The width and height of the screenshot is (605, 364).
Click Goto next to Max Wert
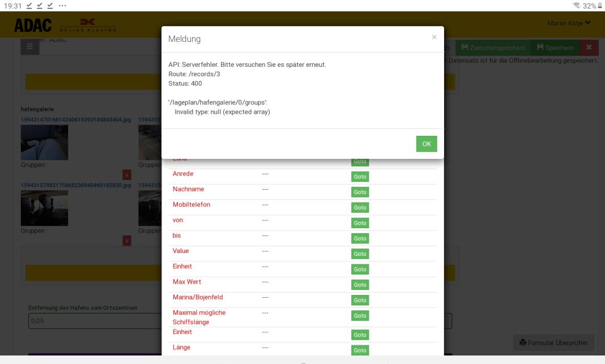point(360,285)
